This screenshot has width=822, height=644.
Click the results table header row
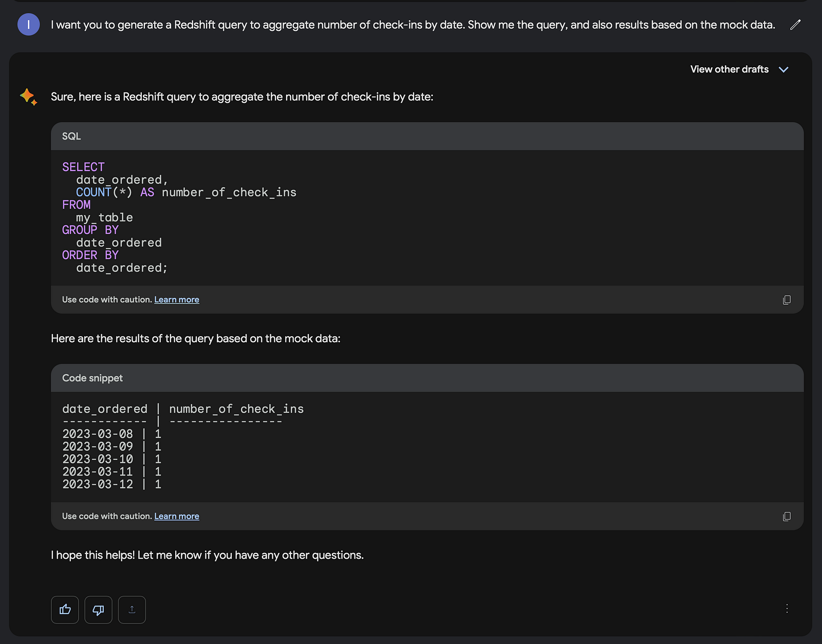[183, 409]
